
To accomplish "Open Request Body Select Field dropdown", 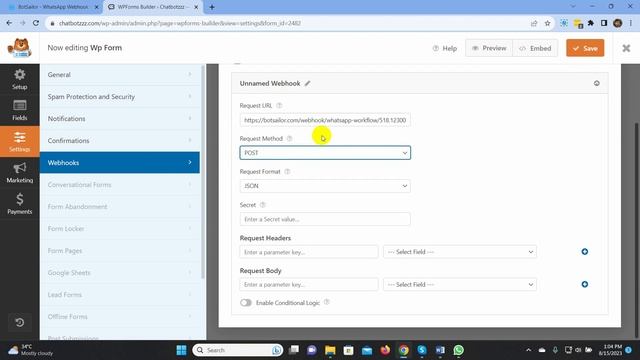I will pos(460,284).
